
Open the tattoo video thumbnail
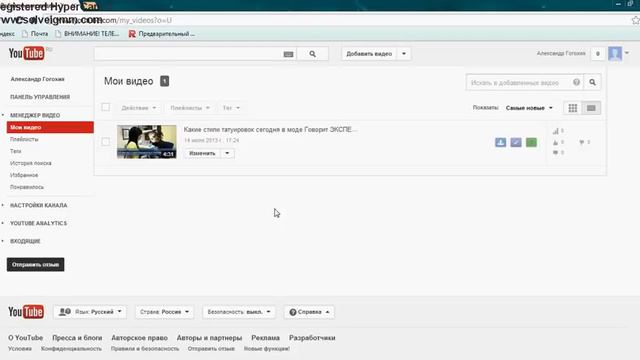147,142
